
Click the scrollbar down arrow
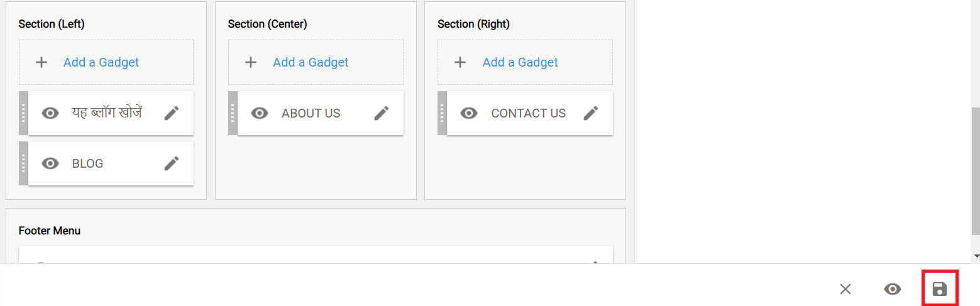point(976,256)
